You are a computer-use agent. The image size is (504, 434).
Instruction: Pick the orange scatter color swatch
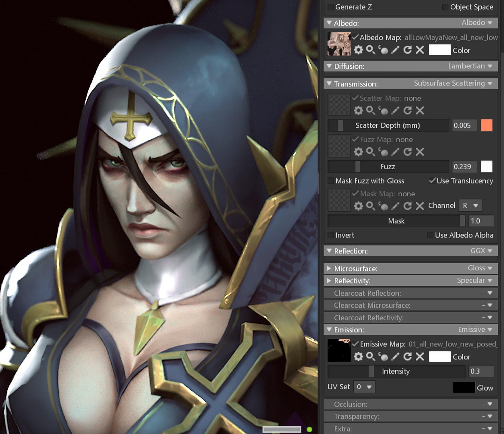[x=487, y=125]
